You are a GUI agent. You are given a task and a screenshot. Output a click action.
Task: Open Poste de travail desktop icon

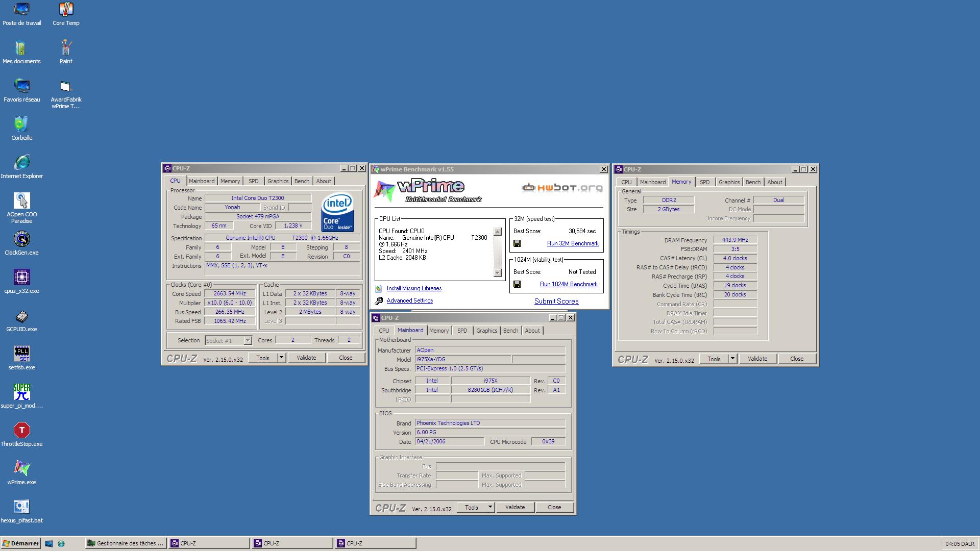21,14
